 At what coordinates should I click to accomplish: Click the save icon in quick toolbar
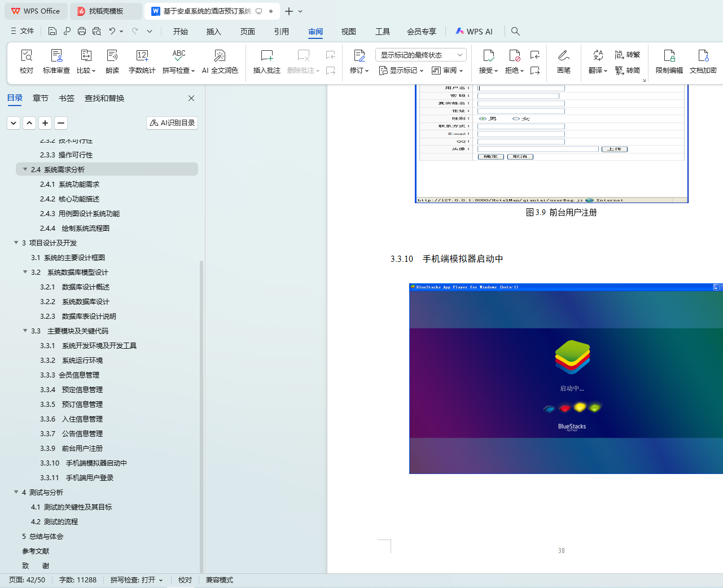[x=52, y=31]
